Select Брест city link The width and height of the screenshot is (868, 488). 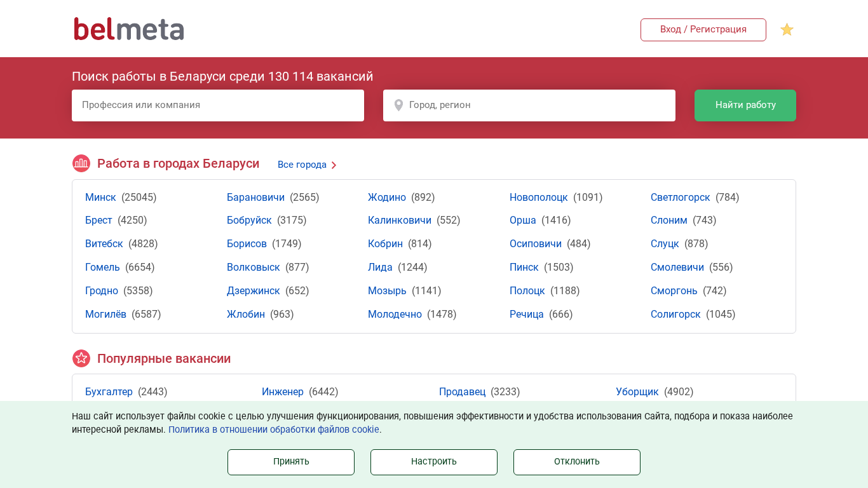pos(98,220)
